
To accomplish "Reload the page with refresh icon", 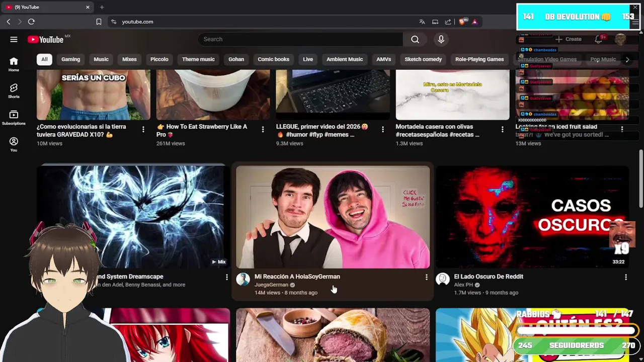I will coord(31,22).
